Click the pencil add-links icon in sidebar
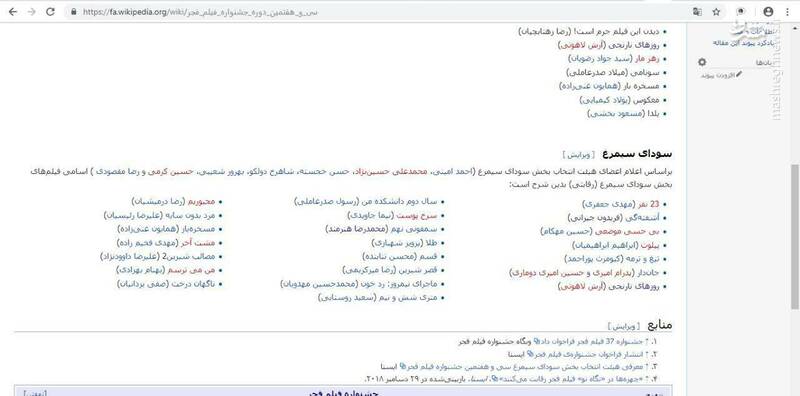 [739, 75]
